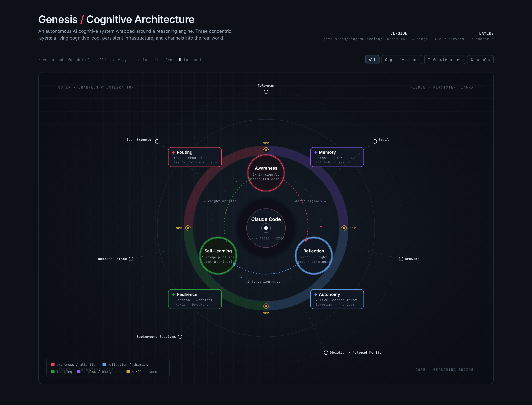532x405 pixels.
Task: Click the "6-stage pipeline" text in Self-Learning
Action: coord(218,257)
